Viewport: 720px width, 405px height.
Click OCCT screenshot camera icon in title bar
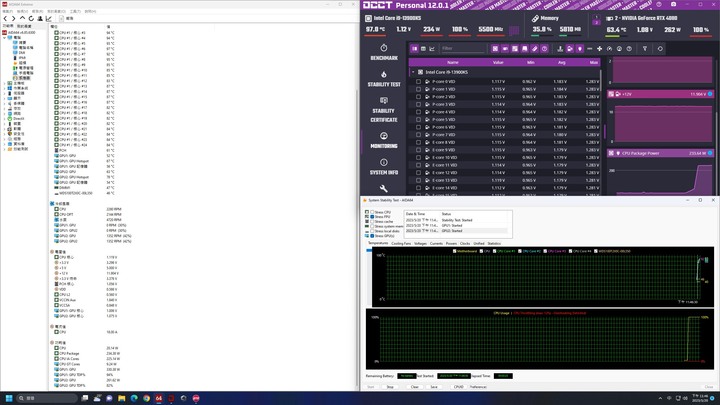pos(674,5)
